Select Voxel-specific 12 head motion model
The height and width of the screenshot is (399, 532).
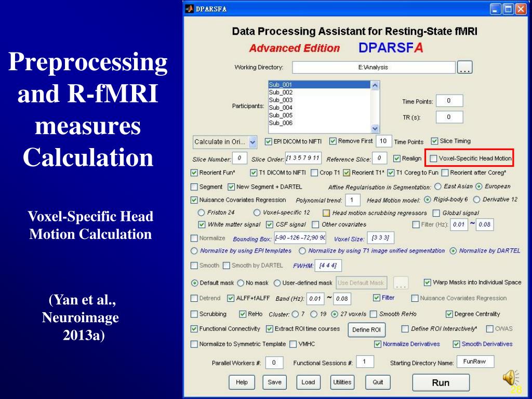(257, 212)
